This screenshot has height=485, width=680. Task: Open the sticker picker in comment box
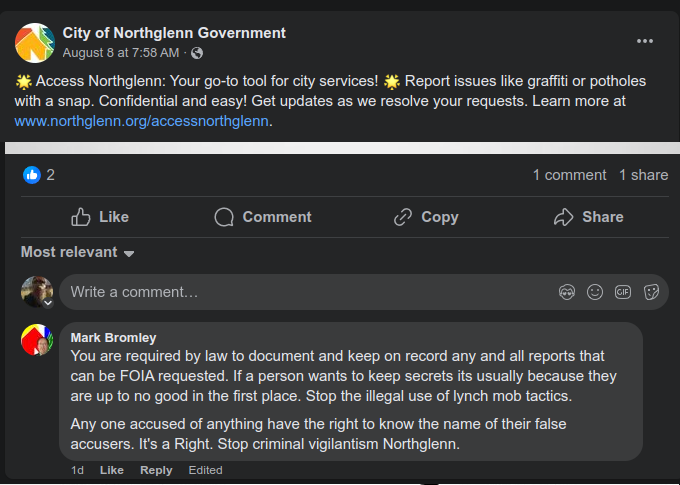(x=651, y=292)
